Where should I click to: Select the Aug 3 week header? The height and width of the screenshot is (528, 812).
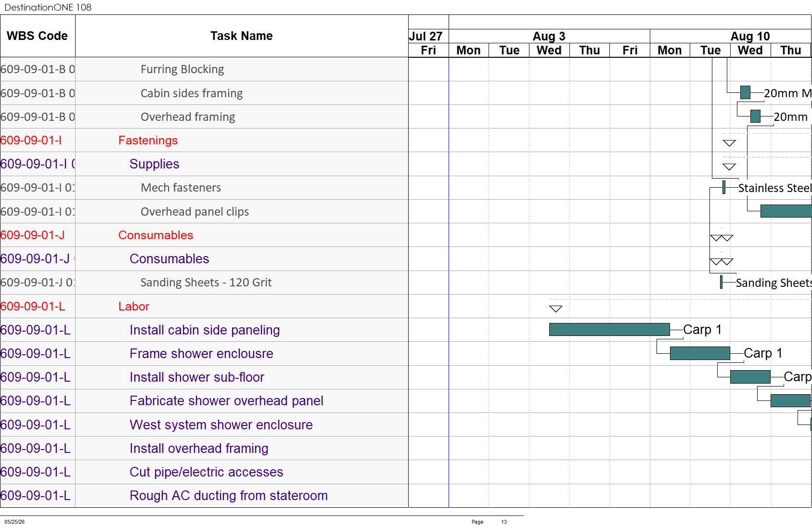[x=549, y=36]
